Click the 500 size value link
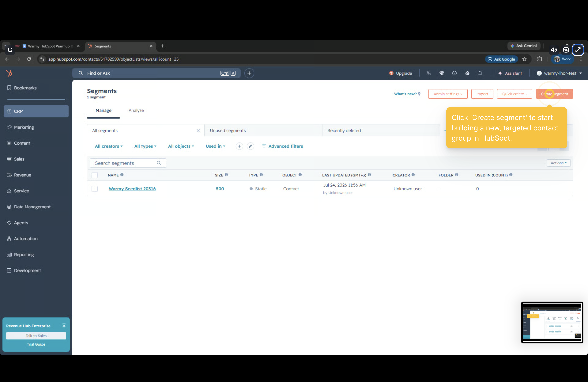This screenshot has width=588, height=382. pyautogui.click(x=220, y=189)
